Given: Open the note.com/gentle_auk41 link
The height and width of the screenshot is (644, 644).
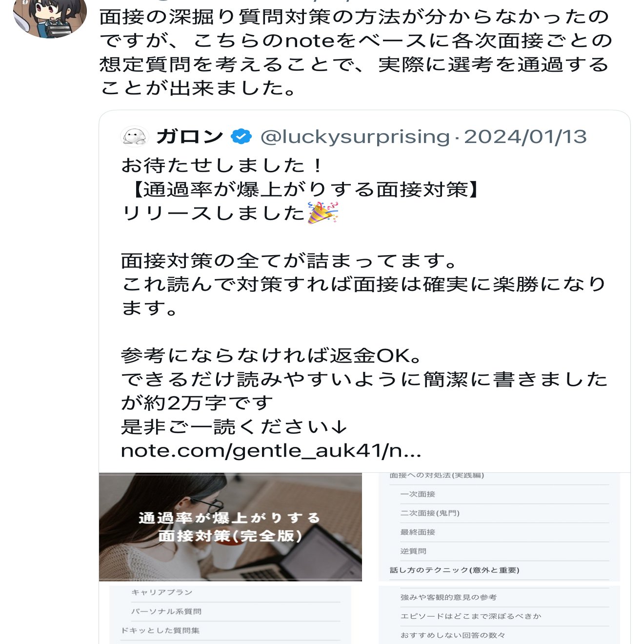Looking at the screenshot, I should click(271, 451).
